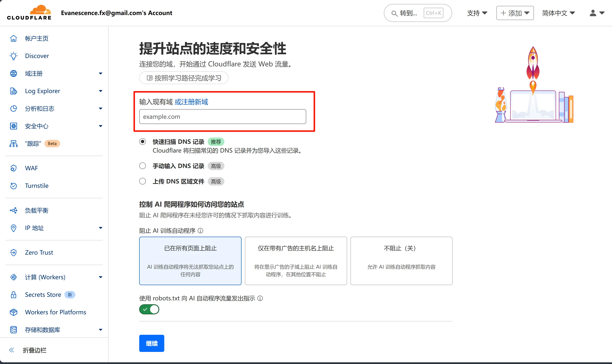612x364 pixels.
Task: Open WAF in sidebar
Action: 31,168
